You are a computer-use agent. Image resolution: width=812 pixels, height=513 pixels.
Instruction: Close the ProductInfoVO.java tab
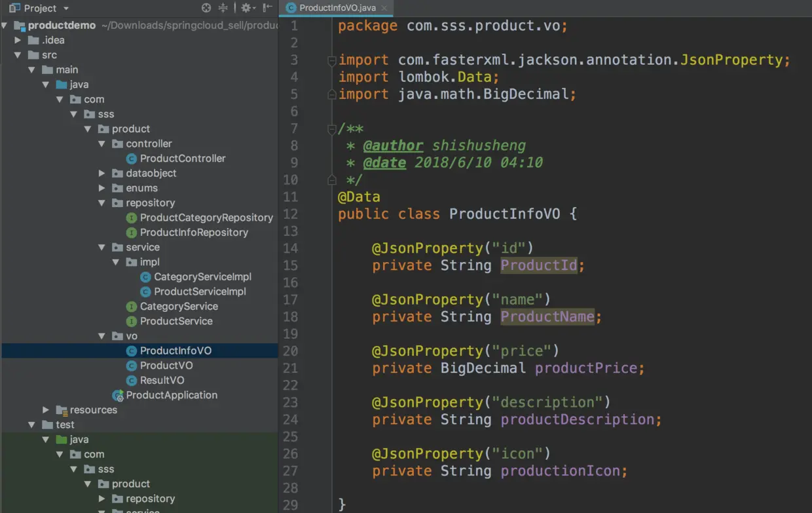pos(384,9)
